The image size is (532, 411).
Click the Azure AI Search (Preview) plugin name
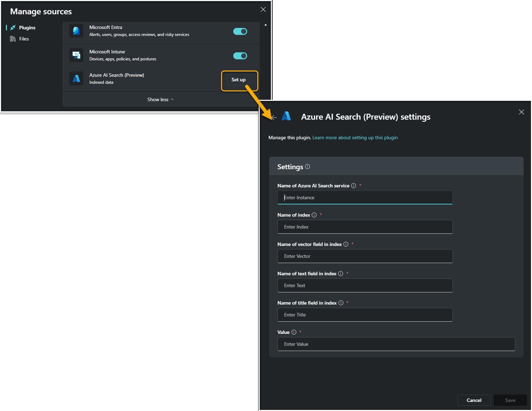pos(116,75)
